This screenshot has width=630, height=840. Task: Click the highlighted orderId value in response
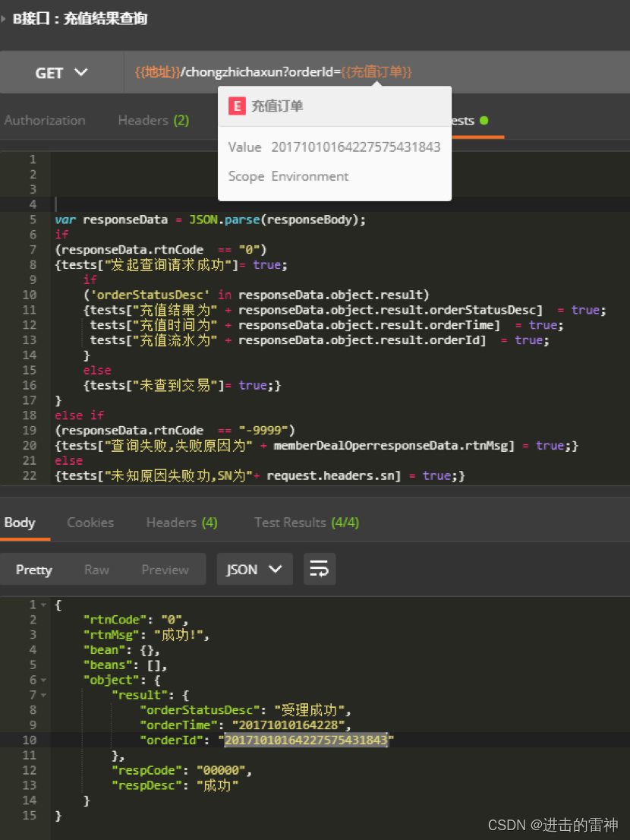click(x=306, y=740)
